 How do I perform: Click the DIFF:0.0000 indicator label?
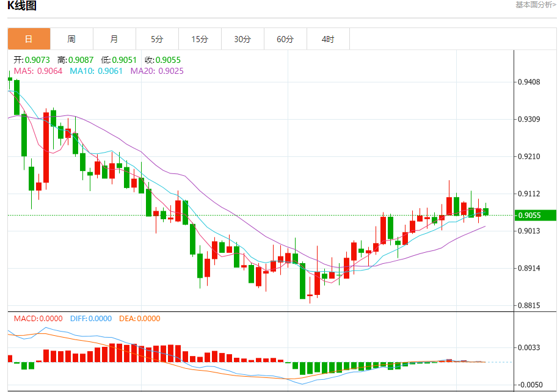91,319
